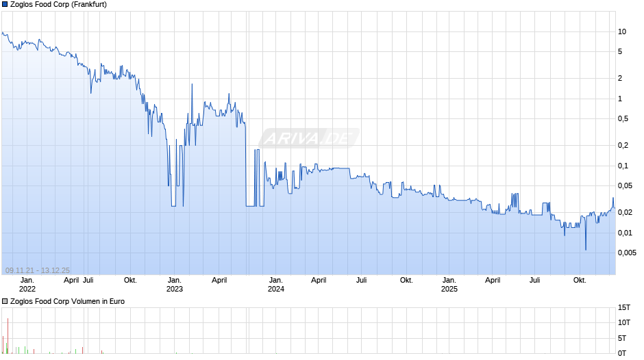Click the 'Jan. 2024' time axis label
Image resolution: width=644 pixels, height=360 pixels.
(275, 285)
